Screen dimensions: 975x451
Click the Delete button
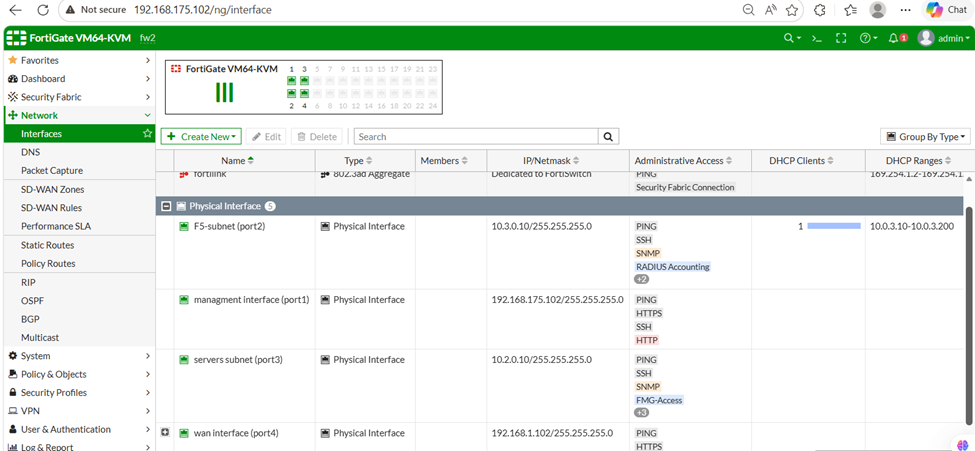coord(317,137)
